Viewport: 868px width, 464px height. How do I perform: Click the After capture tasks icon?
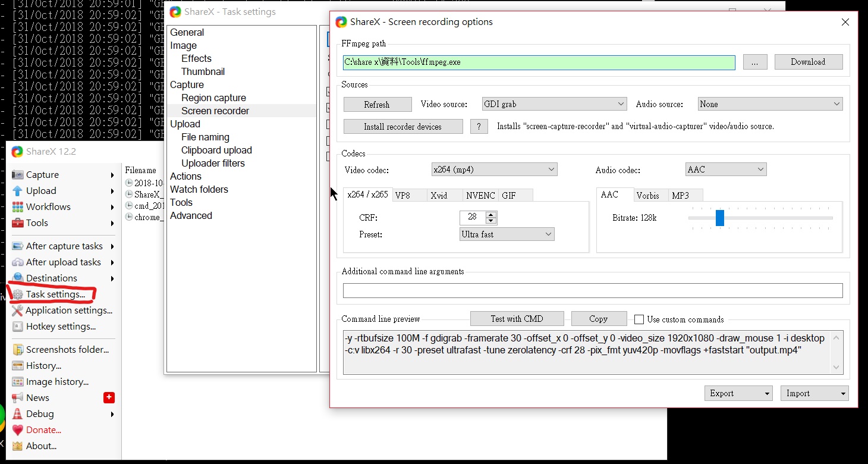pyautogui.click(x=18, y=246)
